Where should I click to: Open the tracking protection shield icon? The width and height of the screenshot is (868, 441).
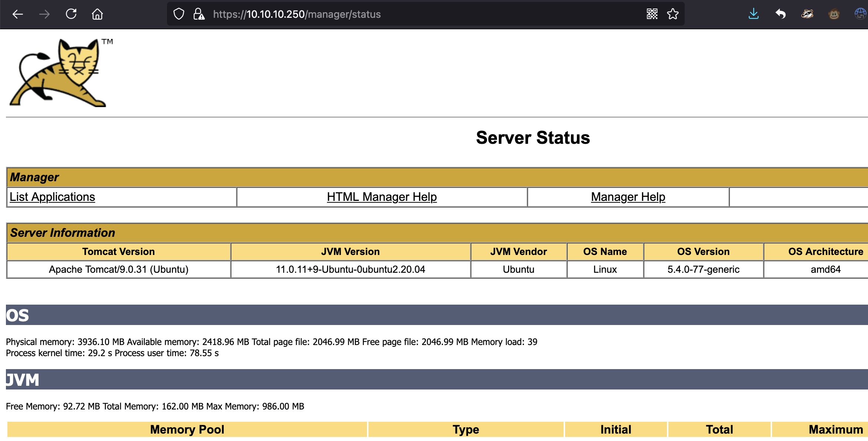(179, 14)
